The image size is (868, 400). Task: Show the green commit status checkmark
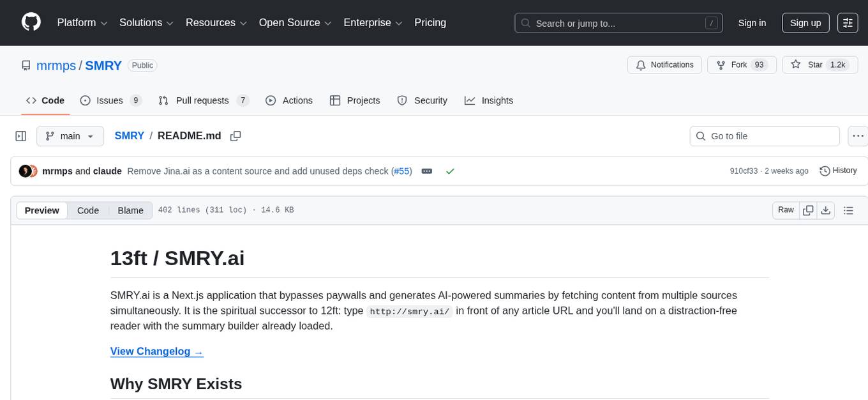[x=450, y=171]
